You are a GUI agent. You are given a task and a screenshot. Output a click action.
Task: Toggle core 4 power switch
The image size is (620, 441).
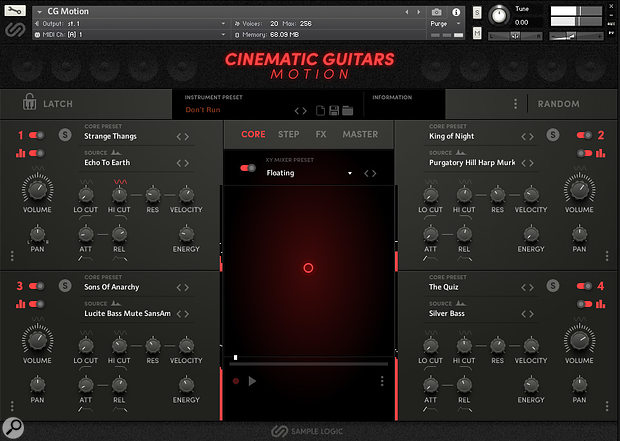point(584,286)
